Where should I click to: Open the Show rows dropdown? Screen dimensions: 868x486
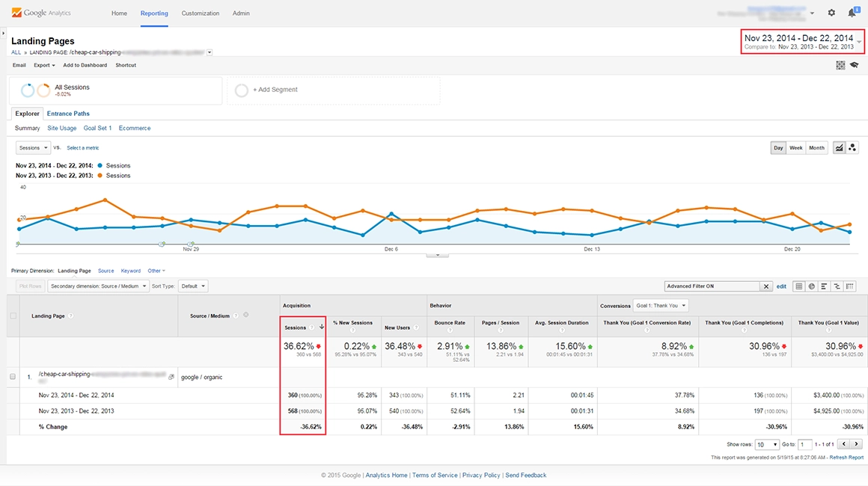(x=767, y=445)
